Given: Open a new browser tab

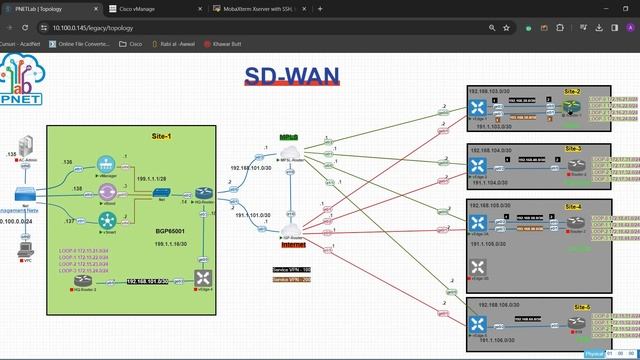Looking at the screenshot, I should tap(320, 9).
